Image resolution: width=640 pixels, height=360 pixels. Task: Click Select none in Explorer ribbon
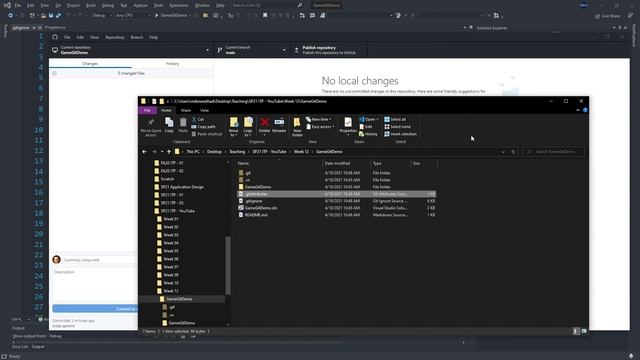tap(398, 127)
